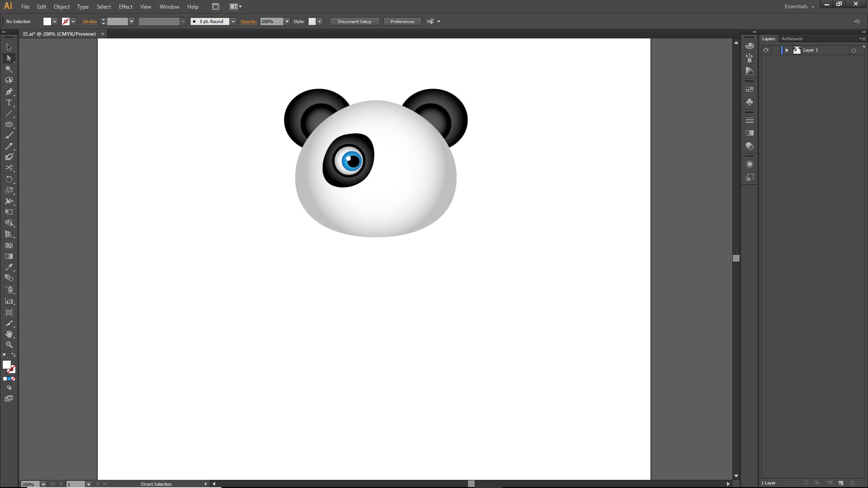This screenshot has width=868, height=488.
Task: Select the Gradient tool
Action: [x=9, y=256]
